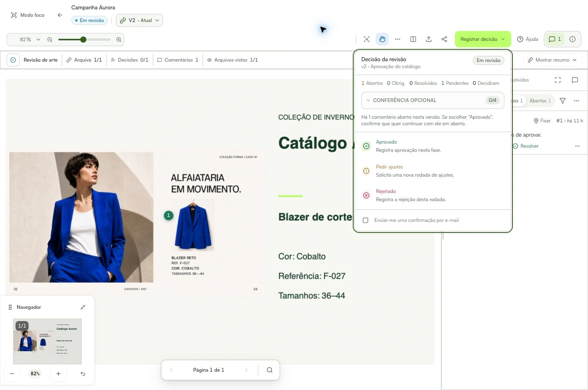Viewport: 588px width, 390px height.
Task: Click the share icon in toolbar
Action: coord(444,39)
